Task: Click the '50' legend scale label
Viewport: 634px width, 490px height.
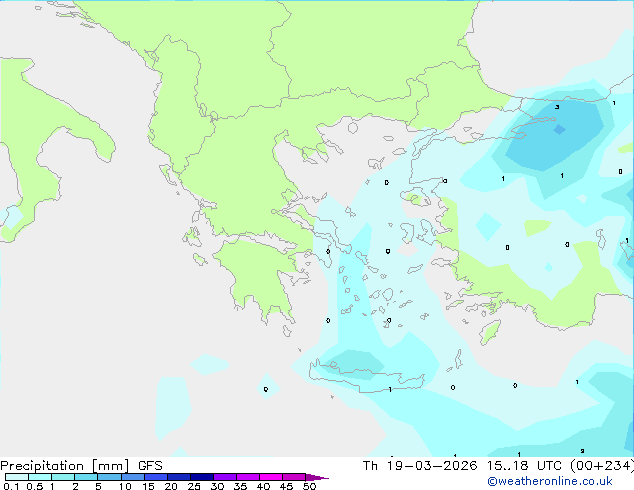Action: point(309,486)
